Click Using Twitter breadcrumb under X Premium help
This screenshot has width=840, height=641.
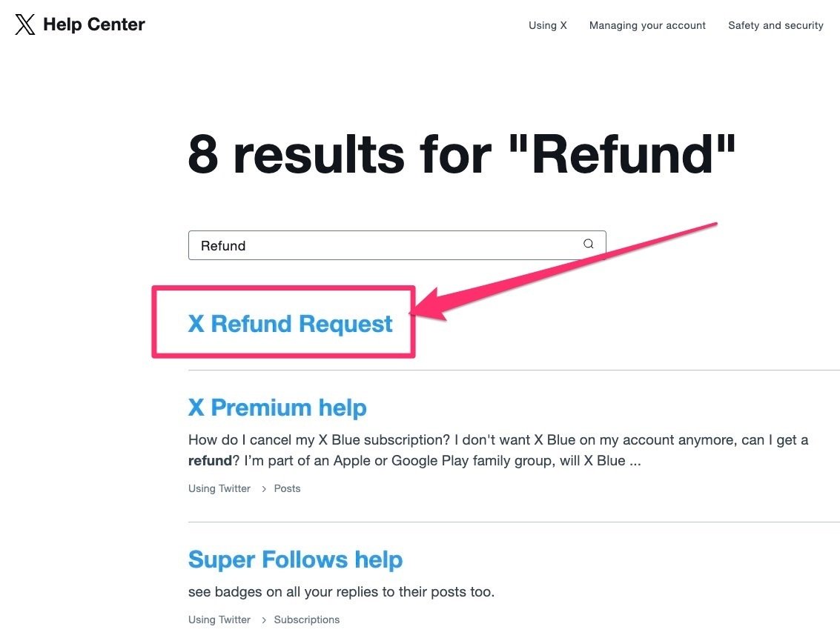pyautogui.click(x=219, y=489)
